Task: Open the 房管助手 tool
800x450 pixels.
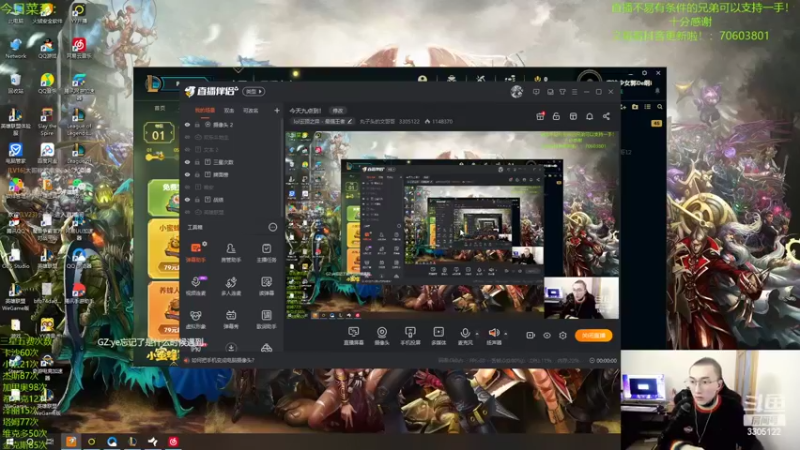Action: [231, 252]
